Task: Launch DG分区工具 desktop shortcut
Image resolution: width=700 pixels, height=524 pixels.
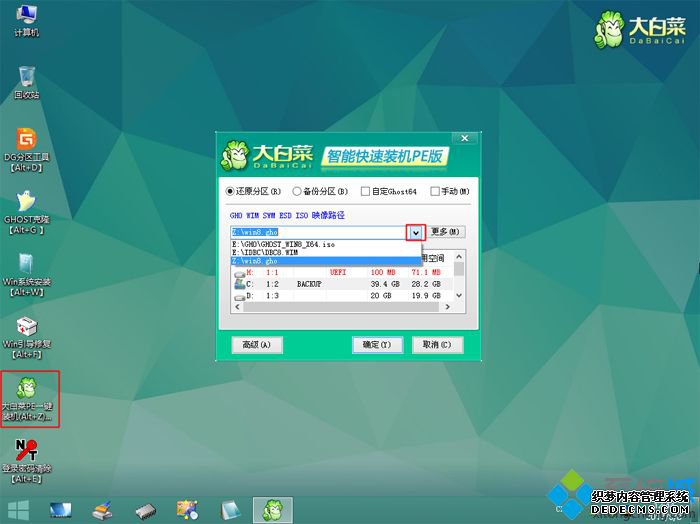Action: tap(27, 150)
